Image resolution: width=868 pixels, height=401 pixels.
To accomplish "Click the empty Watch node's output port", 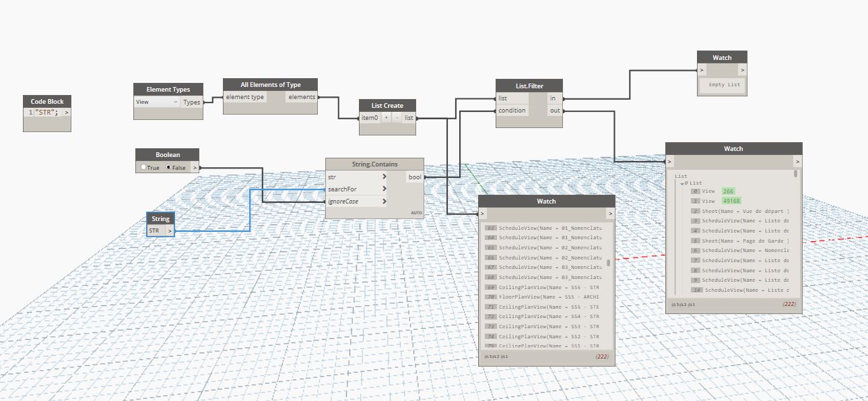I will 742,69.
